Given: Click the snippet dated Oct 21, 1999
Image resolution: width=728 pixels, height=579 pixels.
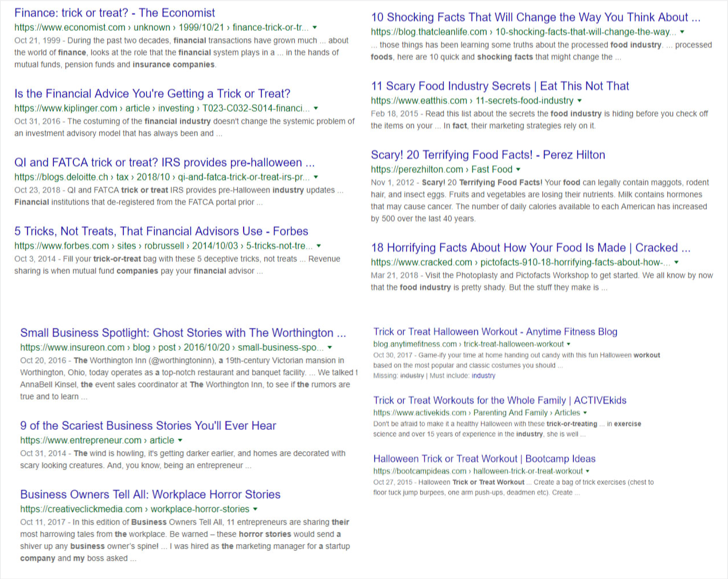Looking at the screenshot, I should (181, 53).
